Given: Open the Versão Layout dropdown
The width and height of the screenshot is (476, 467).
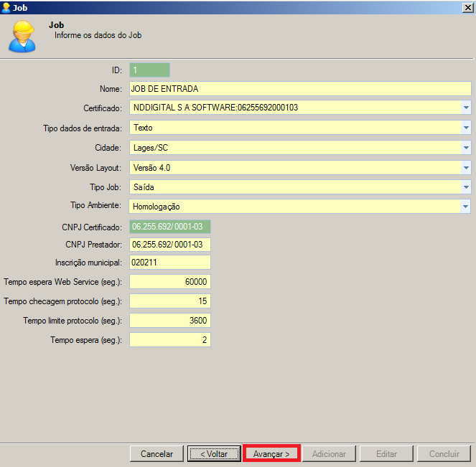Looking at the screenshot, I should pos(465,167).
